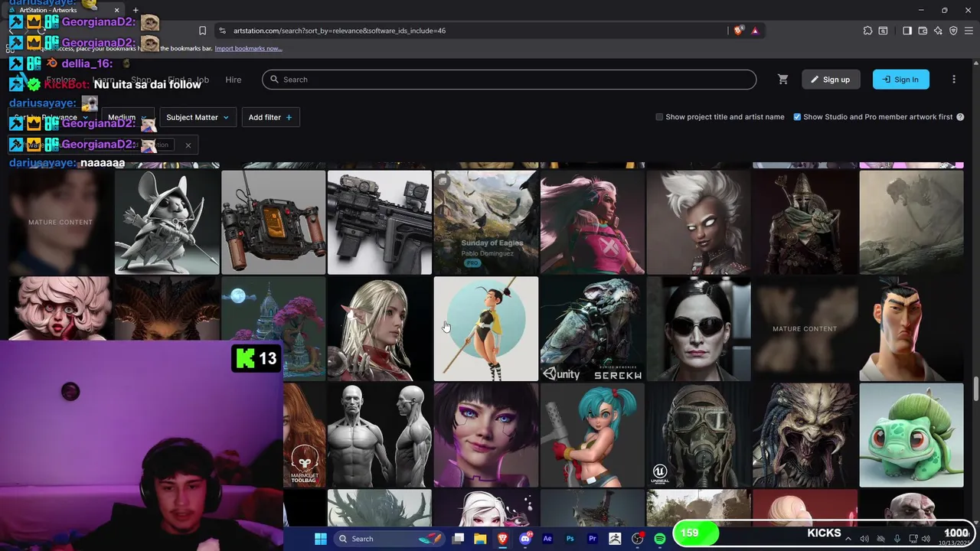Open the grey mouse archer sculpt thumbnail
The width and height of the screenshot is (980, 551).
tap(167, 222)
